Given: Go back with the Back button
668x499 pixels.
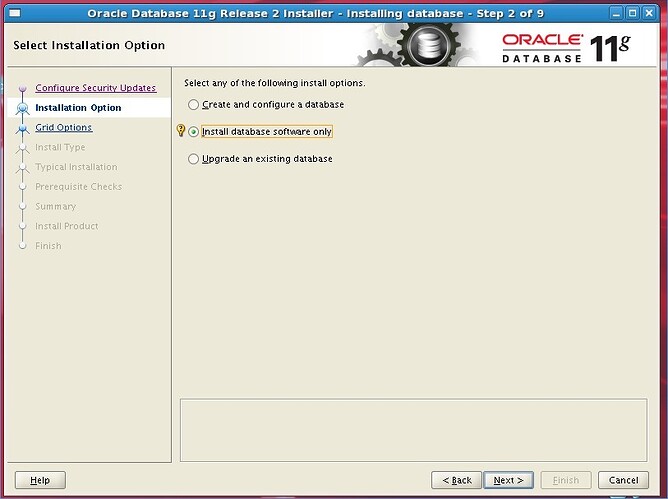Looking at the screenshot, I should tap(455, 480).
